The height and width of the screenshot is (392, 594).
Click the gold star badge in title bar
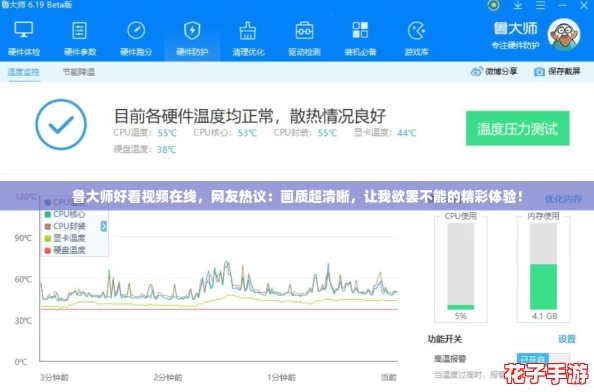[x=493, y=5]
